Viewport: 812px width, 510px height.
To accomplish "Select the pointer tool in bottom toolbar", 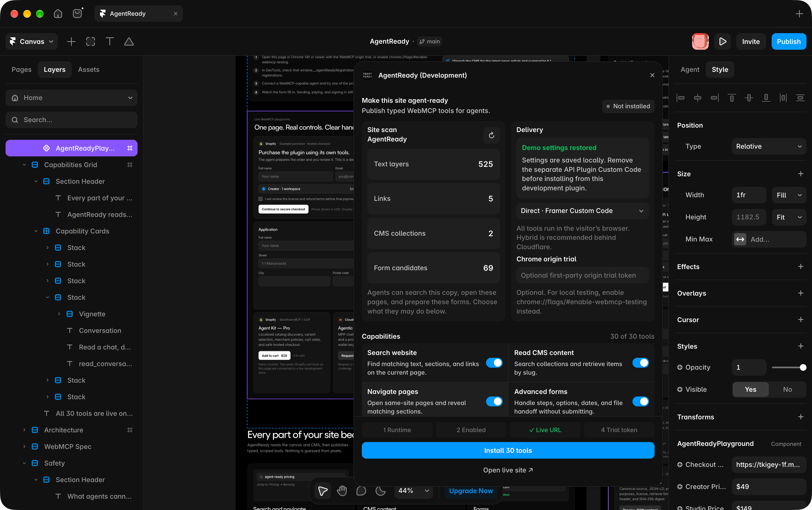I will coord(323,491).
